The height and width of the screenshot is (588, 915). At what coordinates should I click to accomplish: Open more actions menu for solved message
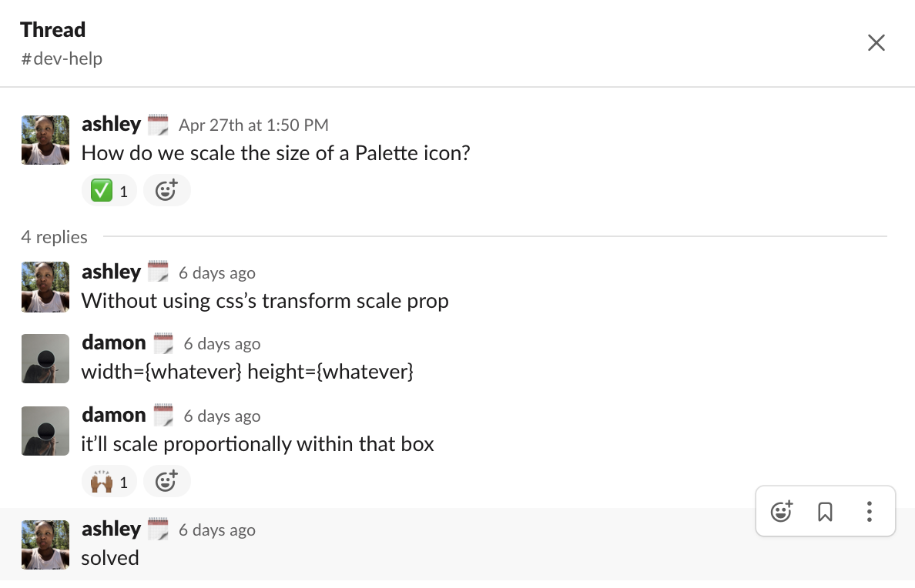click(869, 512)
